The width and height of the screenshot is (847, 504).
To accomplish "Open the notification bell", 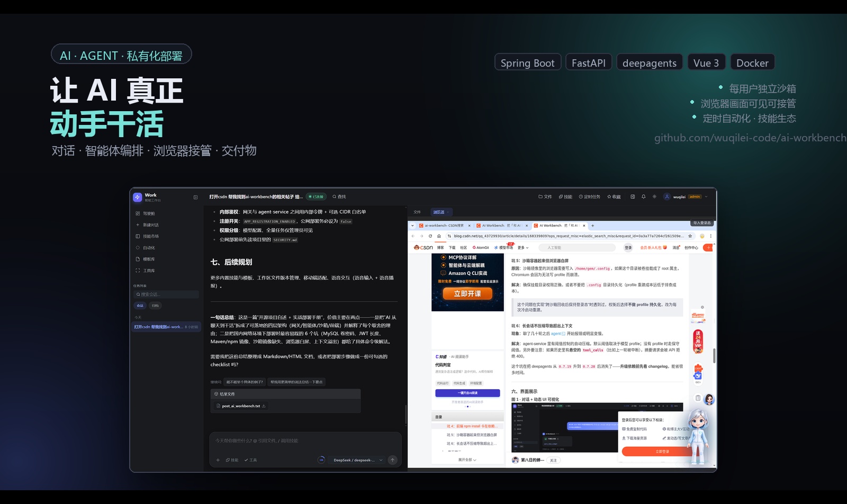I will [x=644, y=197].
